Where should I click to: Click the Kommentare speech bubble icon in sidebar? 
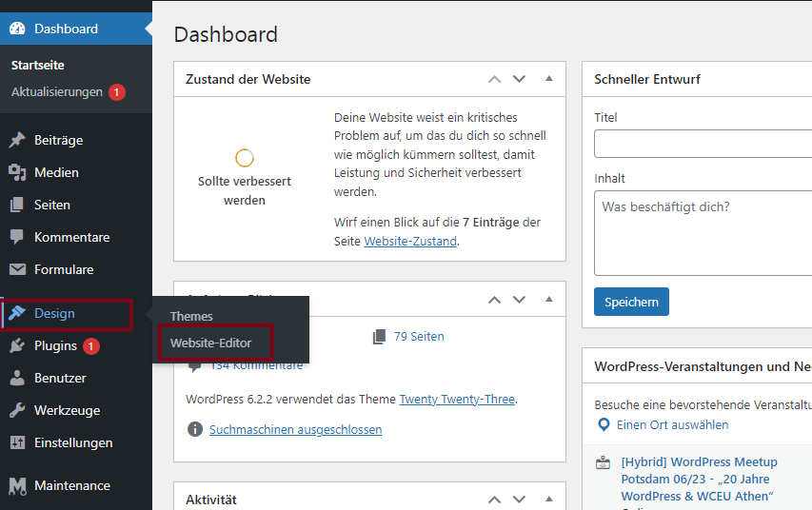pos(17,237)
